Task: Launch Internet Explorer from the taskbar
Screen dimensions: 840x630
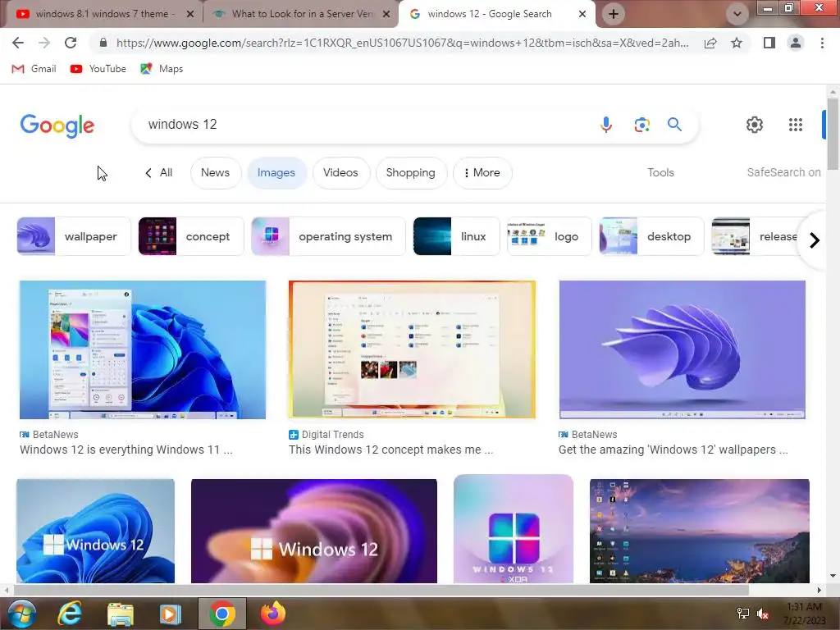Action: 70,614
